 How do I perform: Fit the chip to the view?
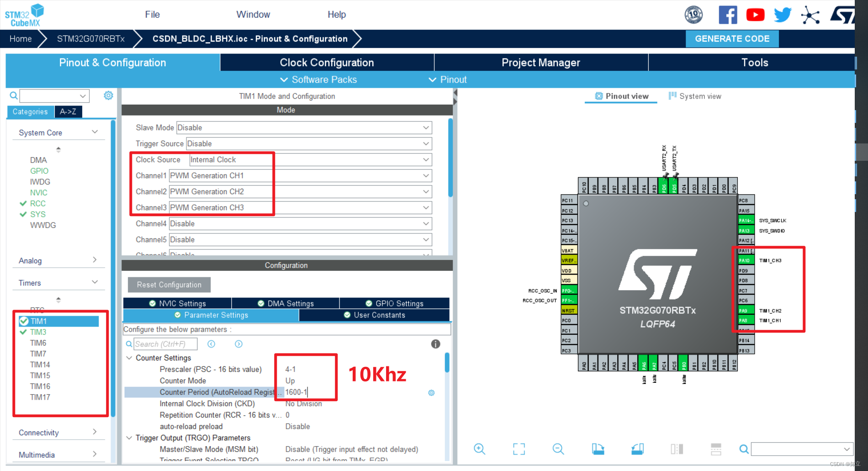coord(519,449)
